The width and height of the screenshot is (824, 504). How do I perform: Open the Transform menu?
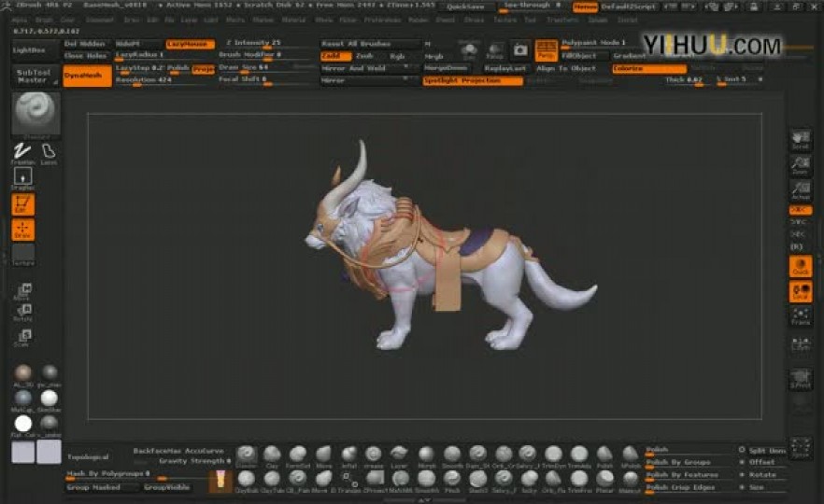click(562, 20)
